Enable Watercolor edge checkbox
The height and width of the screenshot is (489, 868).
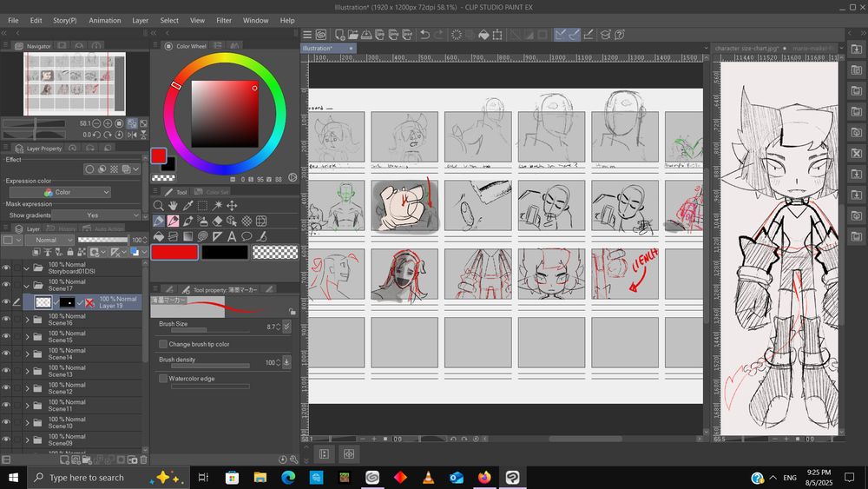[163, 378]
